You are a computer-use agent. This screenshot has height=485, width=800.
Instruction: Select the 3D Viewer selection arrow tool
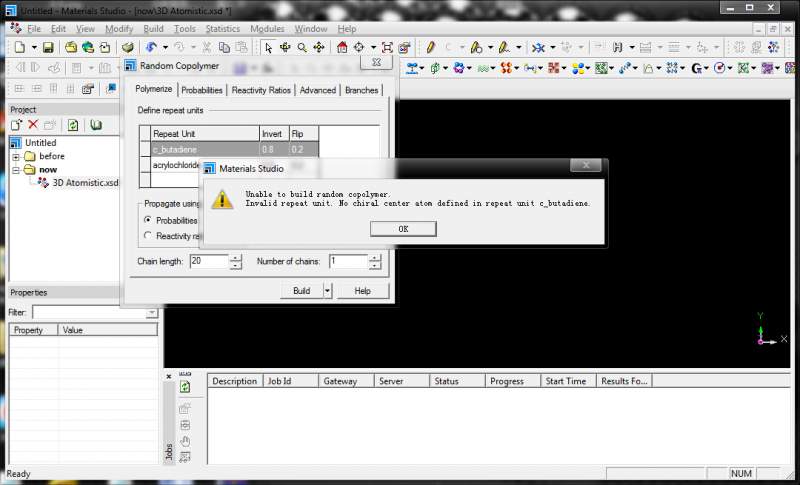point(268,47)
